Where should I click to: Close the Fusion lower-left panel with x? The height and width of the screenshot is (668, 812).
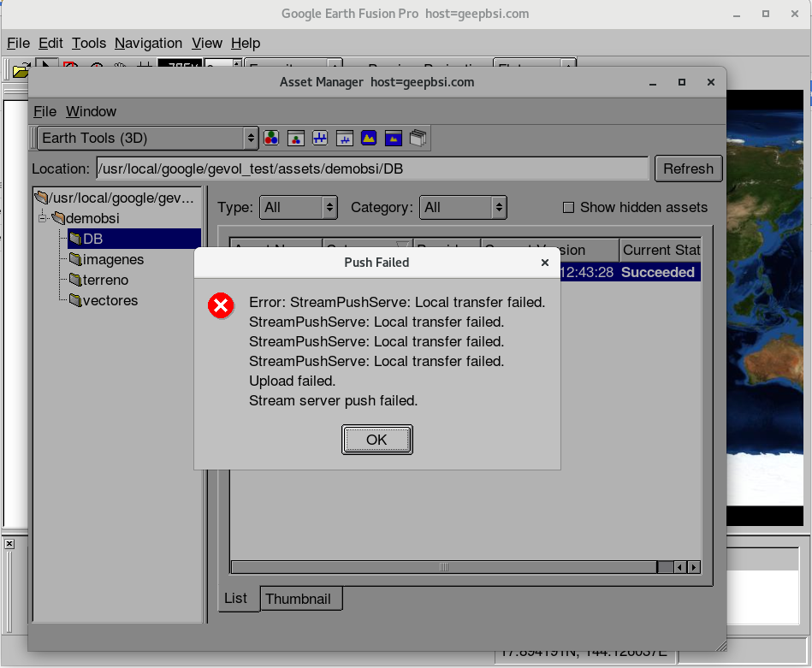point(9,544)
